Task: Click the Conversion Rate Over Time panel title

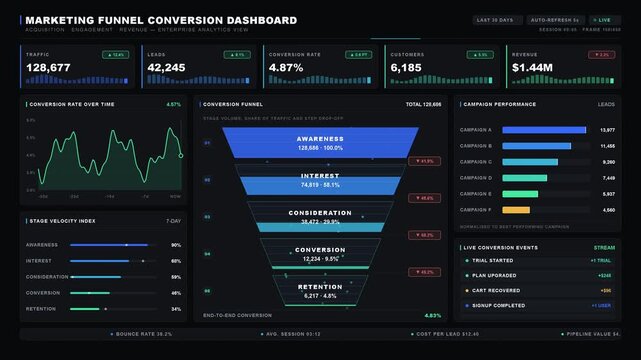Action: 72,104
